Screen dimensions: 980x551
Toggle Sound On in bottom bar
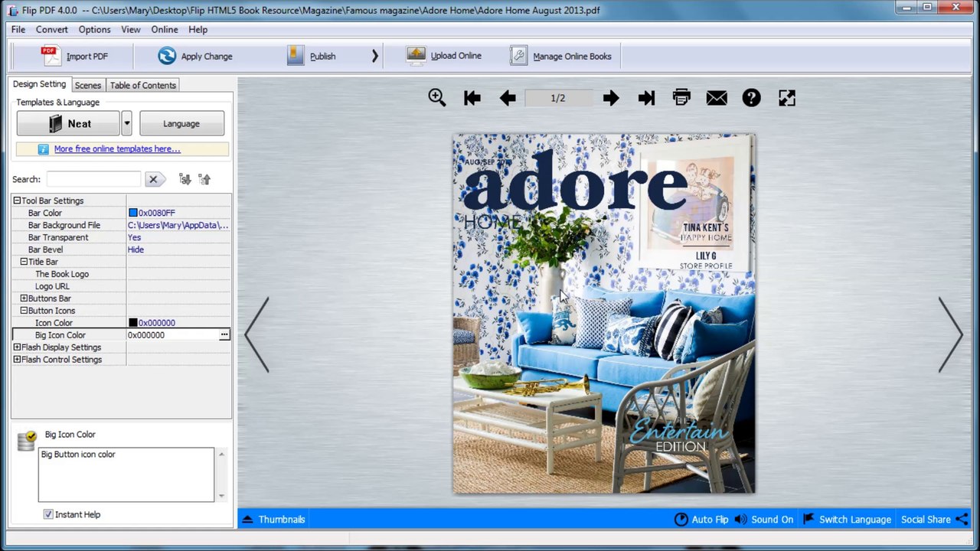click(x=763, y=520)
